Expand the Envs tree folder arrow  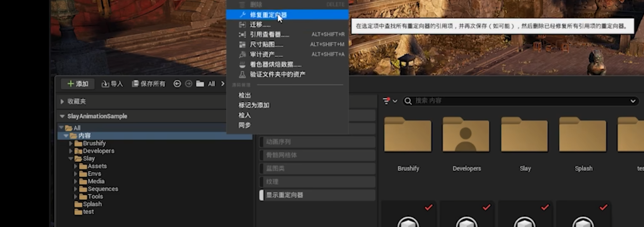76,174
